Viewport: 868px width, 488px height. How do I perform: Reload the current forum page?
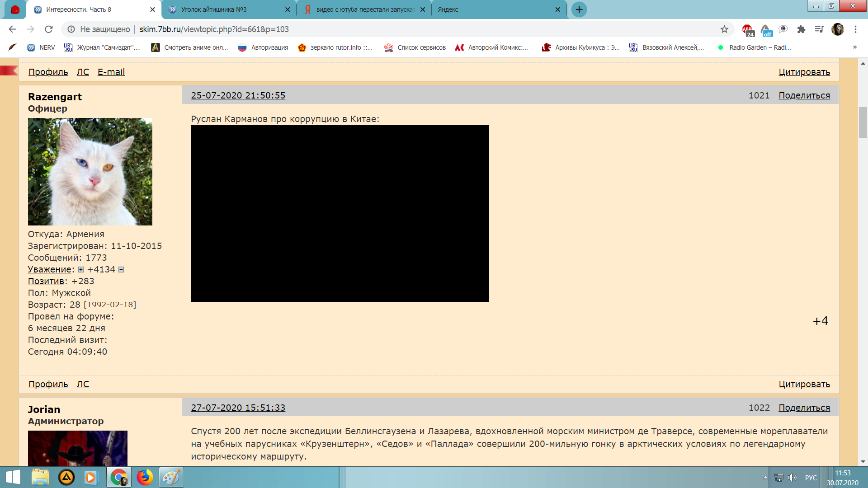(x=49, y=29)
